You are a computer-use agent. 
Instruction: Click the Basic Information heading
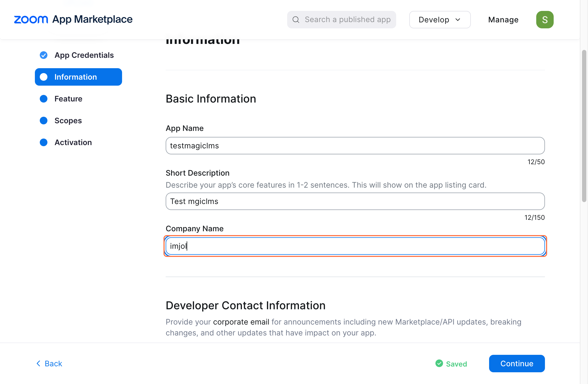click(x=211, y=99)
